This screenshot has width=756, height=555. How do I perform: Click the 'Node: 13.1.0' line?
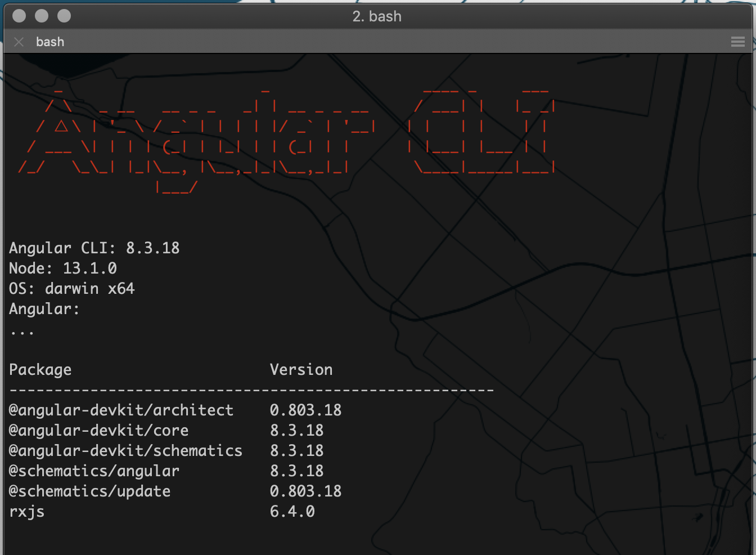63,268
